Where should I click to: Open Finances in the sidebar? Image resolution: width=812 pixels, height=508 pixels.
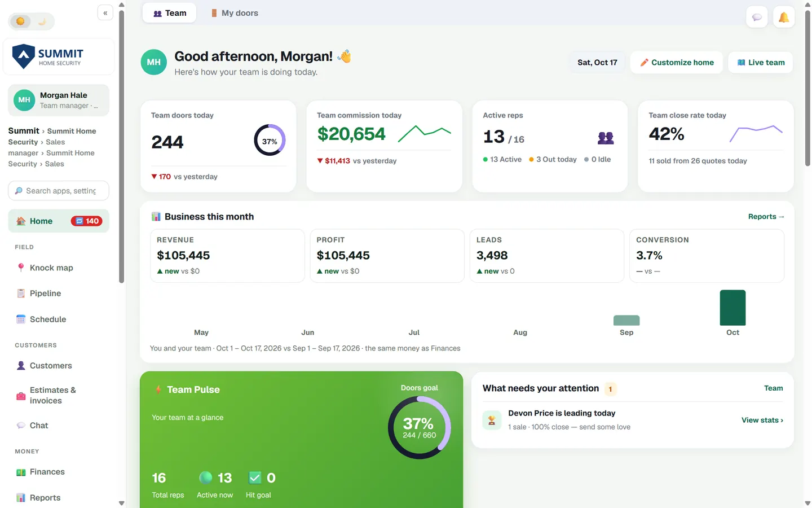[59, 472]
